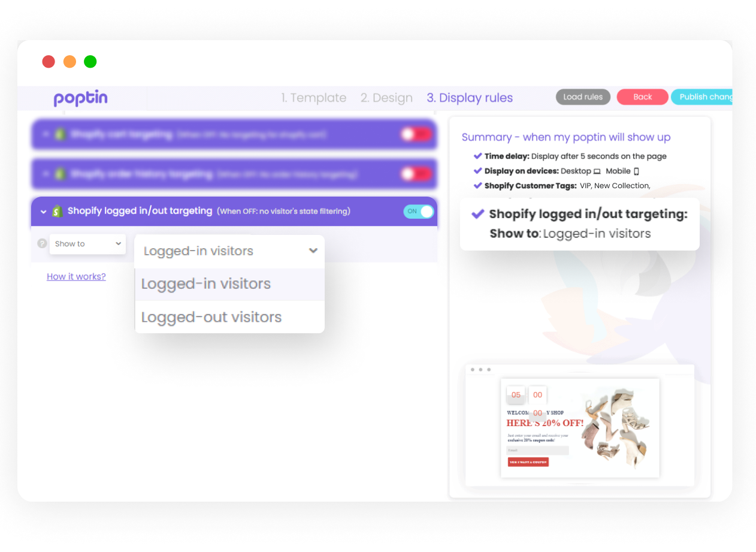Click the Shopify icon in the order history row
This screenshot has width=756, height=552.
(60, 174)
